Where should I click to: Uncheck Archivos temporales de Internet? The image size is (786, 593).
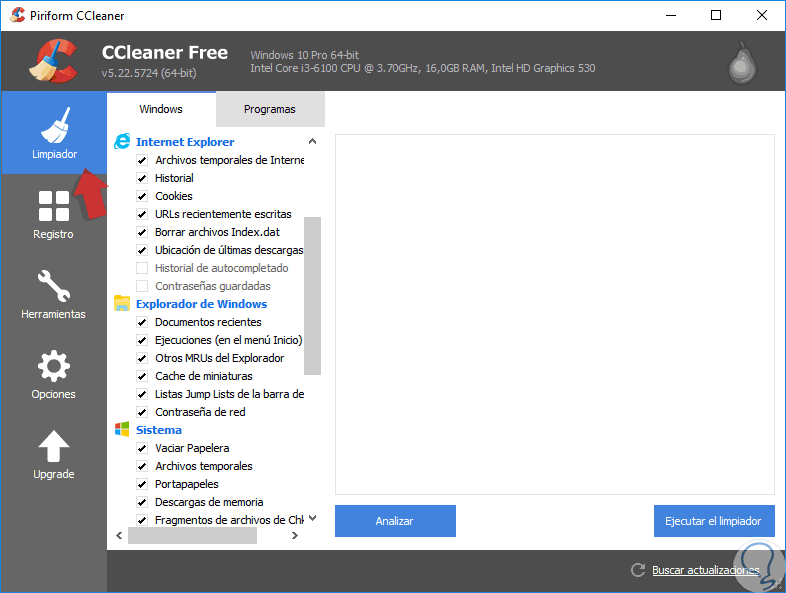coord(142,160)
